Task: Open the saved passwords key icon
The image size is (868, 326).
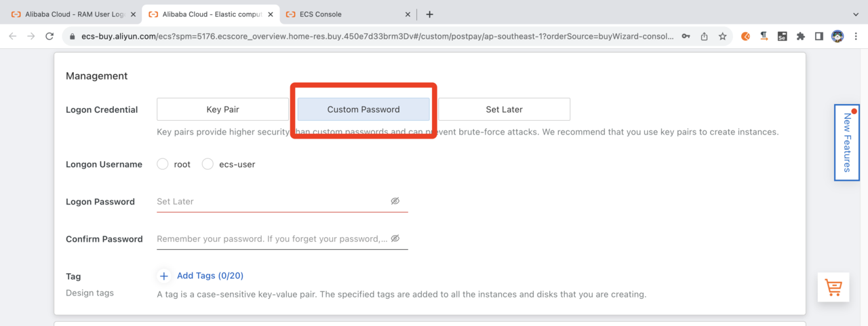Action: click(686, 36)
